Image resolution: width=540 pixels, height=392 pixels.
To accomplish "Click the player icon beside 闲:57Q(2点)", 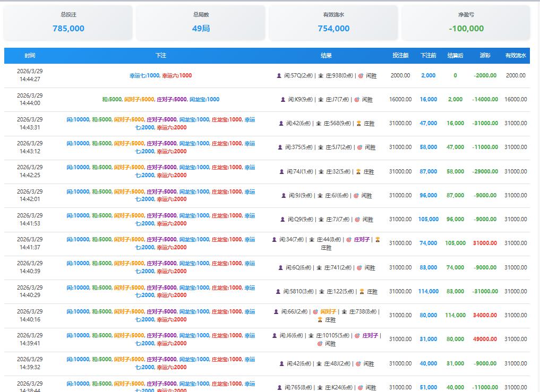I will point(279,76).
